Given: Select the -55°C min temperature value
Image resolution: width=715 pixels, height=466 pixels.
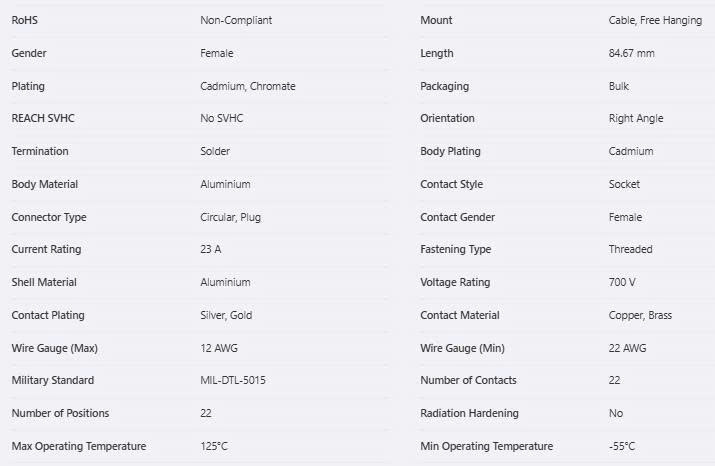Looking at the screenshot, I should point(622,446).
